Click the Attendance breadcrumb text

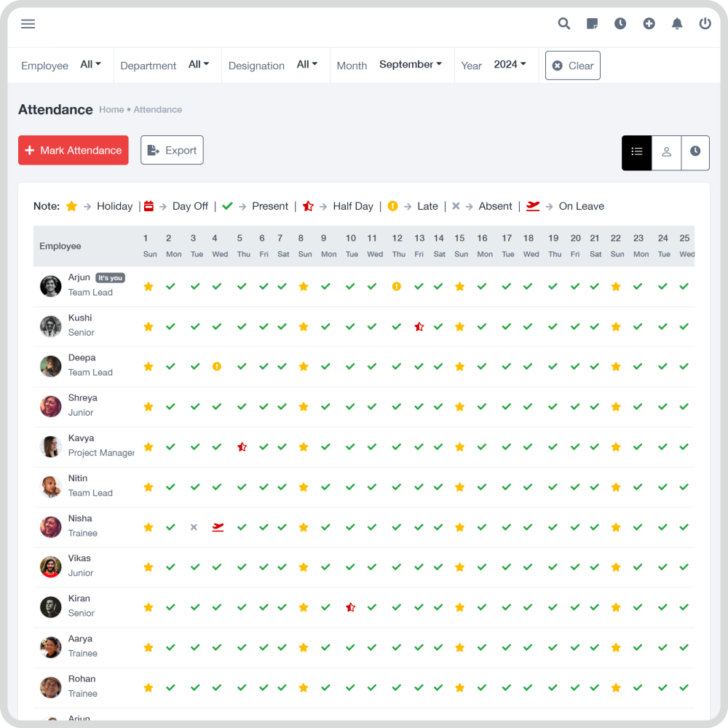(x=158, y=110)
